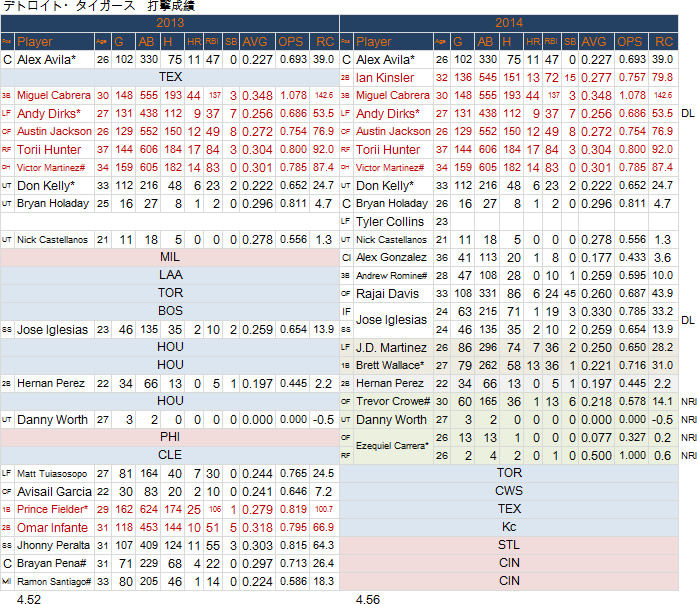The height and width of the screenshot is (604, 697).
Task: Click the TOR row in 2013 table
Action: (170, 293)
